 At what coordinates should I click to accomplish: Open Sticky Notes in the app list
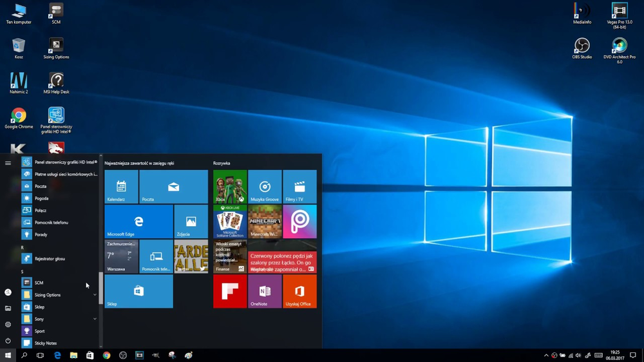(x=59, y=343)
